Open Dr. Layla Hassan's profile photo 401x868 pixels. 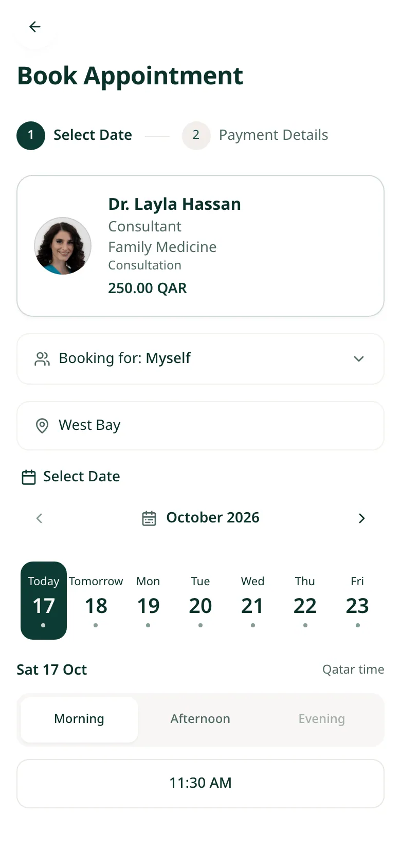tap(63, 246)
